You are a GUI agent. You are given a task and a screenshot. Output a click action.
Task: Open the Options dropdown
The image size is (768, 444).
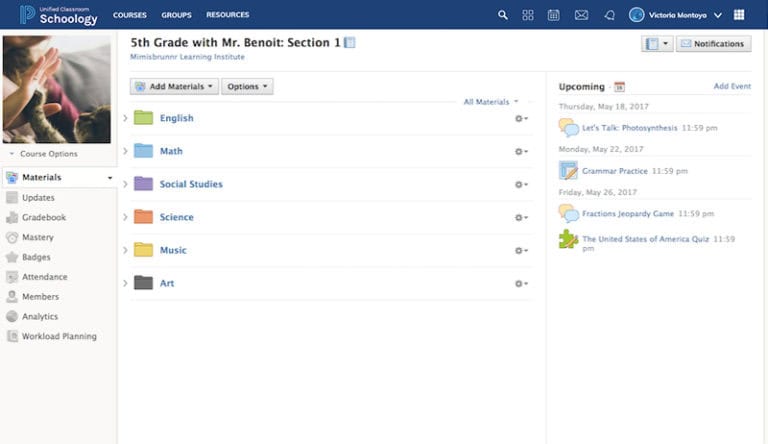click(247, 87)
